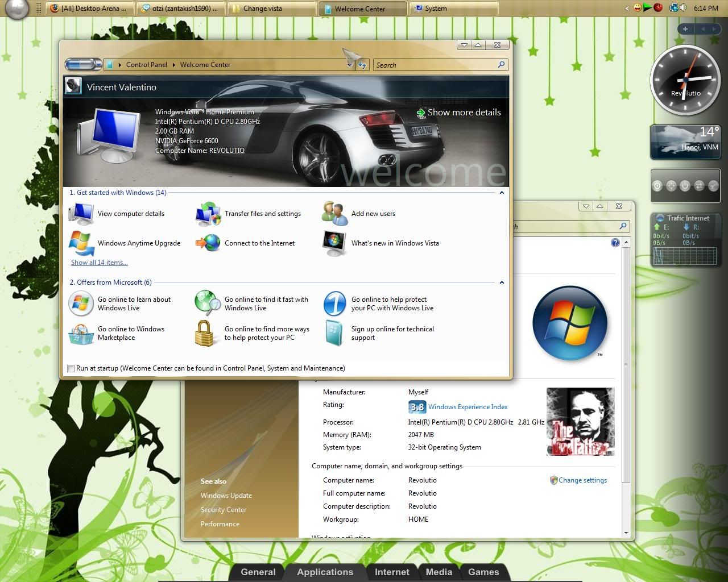728x582 pixels.
Task: Click the help question mark in System window
Action: point(615,243)
